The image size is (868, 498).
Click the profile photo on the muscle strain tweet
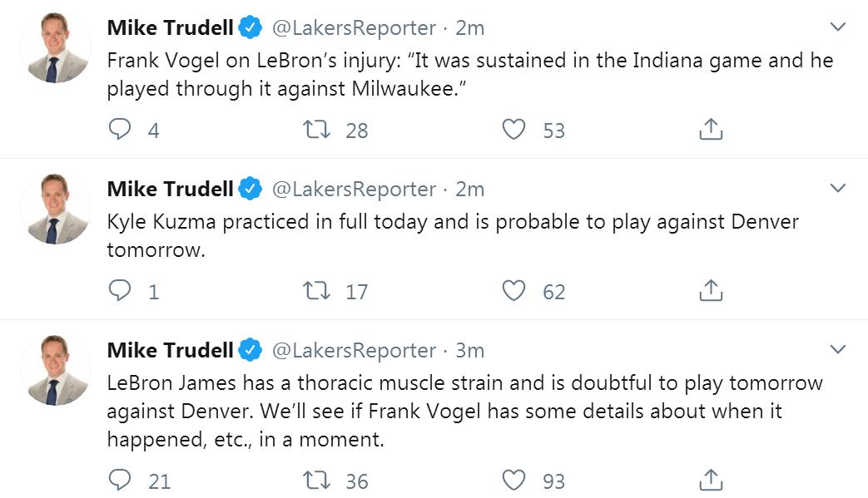pyautogui.click(x=56, y=371)
